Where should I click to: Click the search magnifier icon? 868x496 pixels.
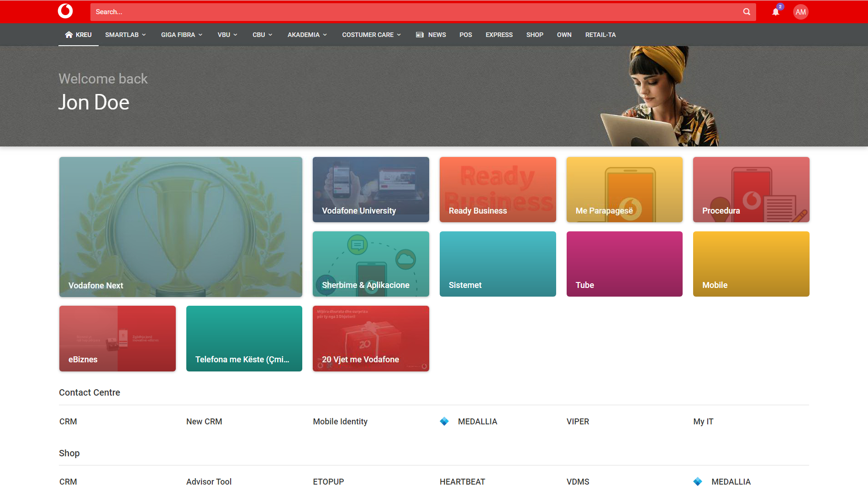pos(747,12)
